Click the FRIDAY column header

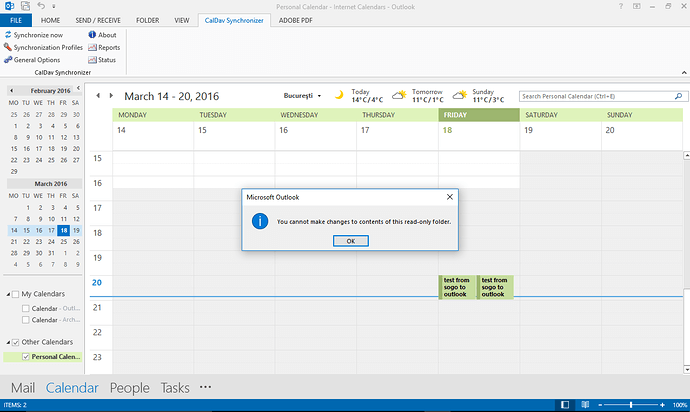[479, 115]
